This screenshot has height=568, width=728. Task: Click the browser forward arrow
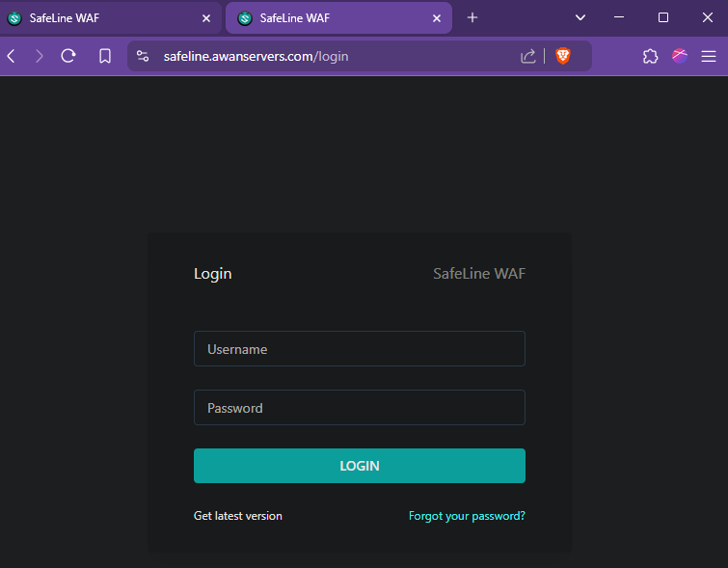[x=40, y=56]
